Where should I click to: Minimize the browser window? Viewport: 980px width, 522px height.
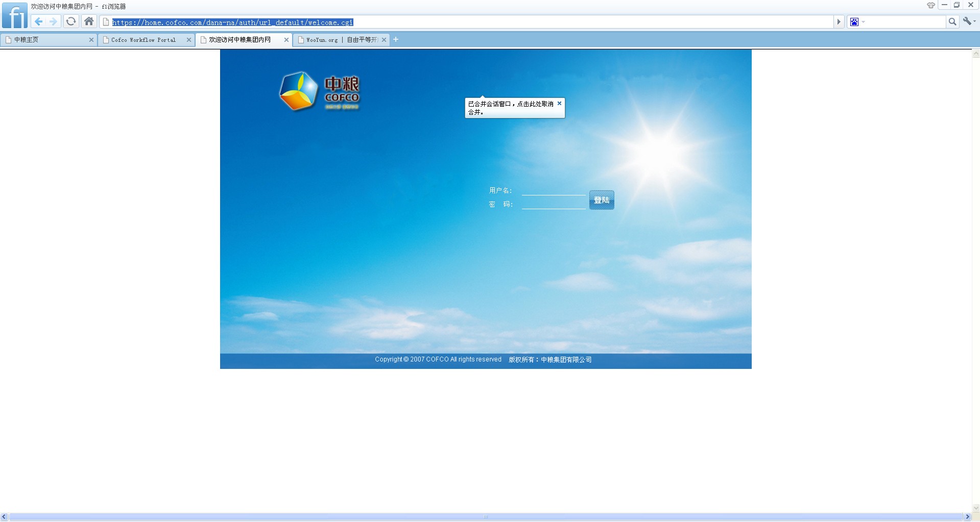[944, 5]
